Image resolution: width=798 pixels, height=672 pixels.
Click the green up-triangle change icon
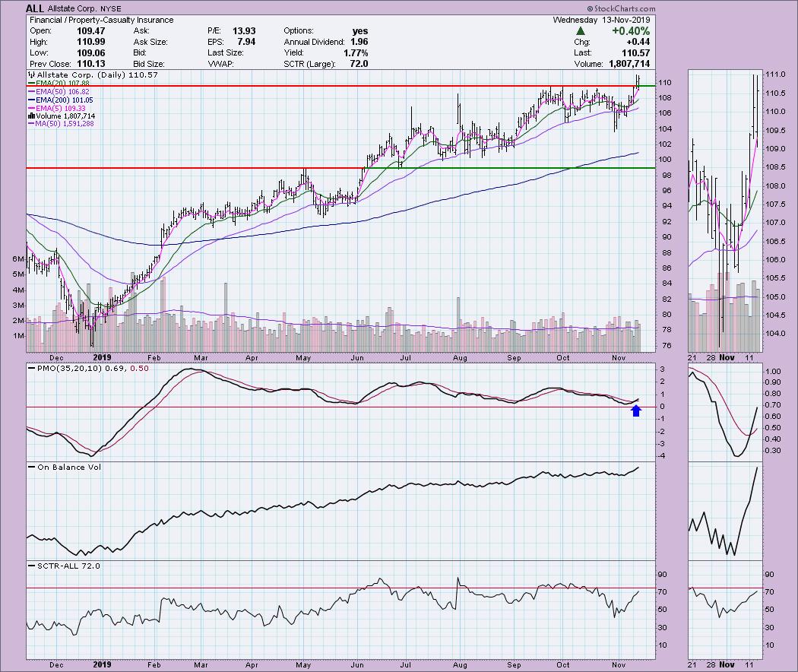pyautogui.click(x=580, y=31)
